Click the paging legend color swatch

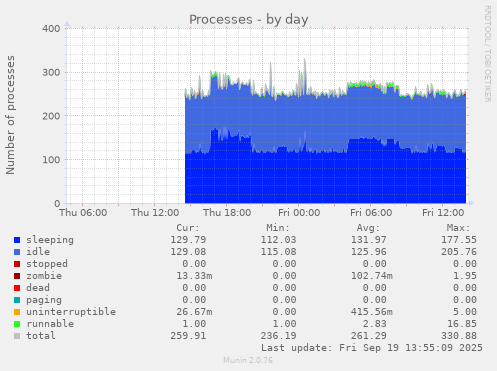coord(17,300)
